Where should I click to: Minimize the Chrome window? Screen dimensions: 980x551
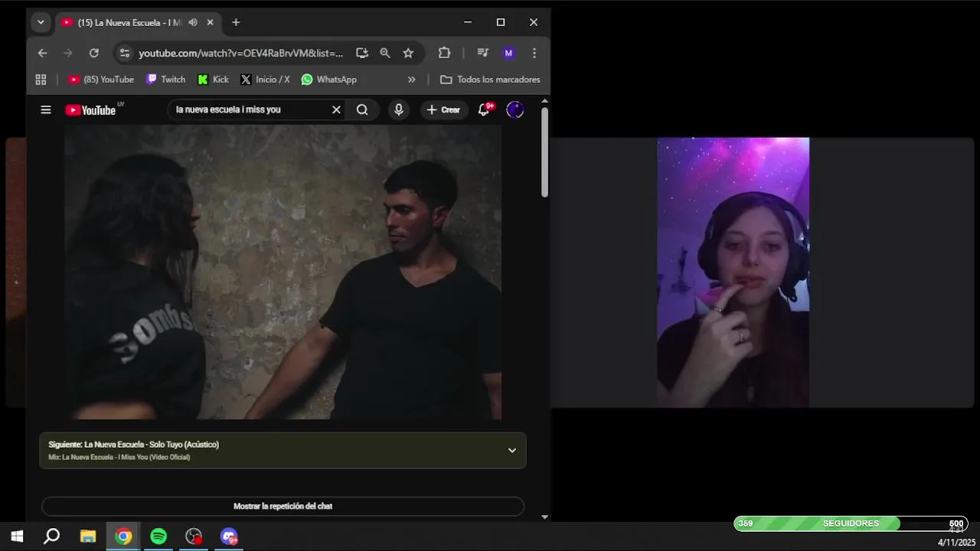(468, 22)
